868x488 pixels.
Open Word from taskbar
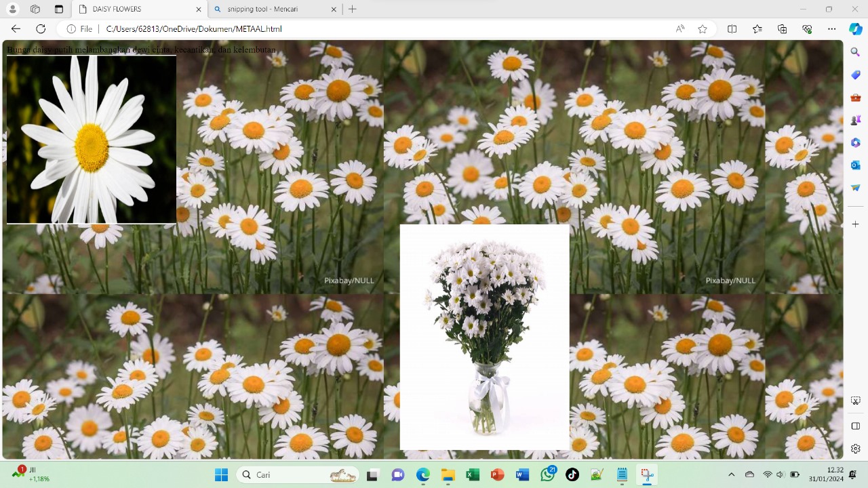(x=522, y=475)
